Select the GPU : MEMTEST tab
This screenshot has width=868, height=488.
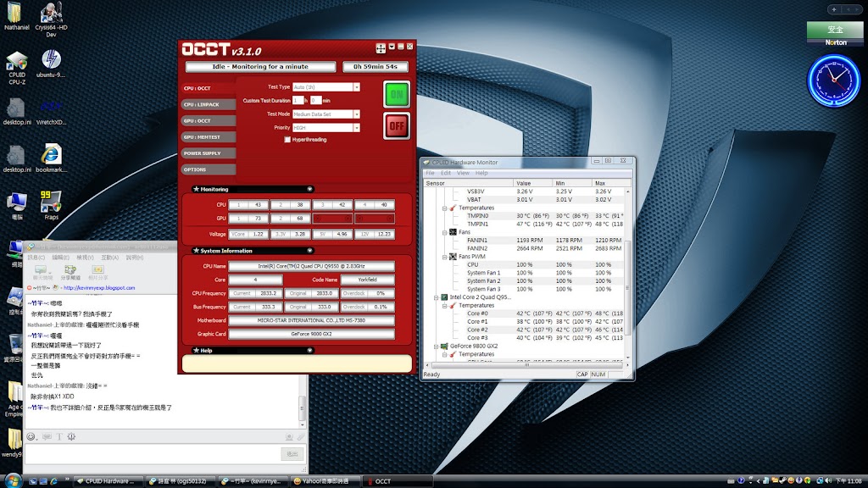(x=209, y=136)
